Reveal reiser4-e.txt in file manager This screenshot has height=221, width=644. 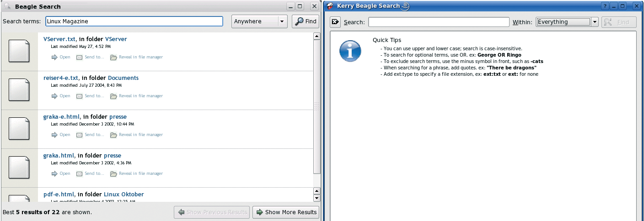[x=136, y=96]
